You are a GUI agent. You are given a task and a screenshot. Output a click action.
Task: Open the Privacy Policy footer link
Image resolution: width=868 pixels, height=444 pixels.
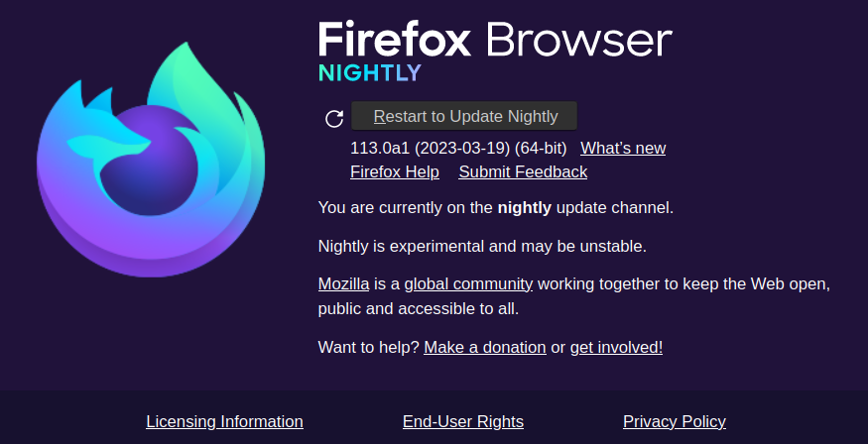click(x=675, y=421)
